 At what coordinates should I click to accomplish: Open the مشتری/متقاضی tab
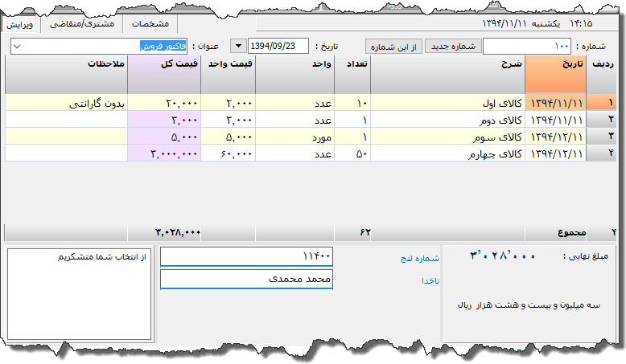81,24
